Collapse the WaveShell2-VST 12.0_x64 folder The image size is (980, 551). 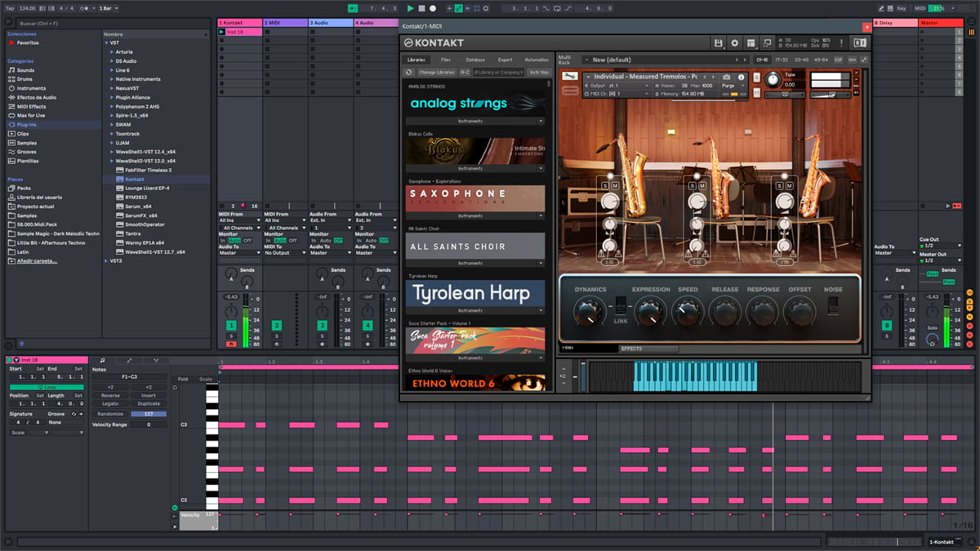[x=112, y=161]
